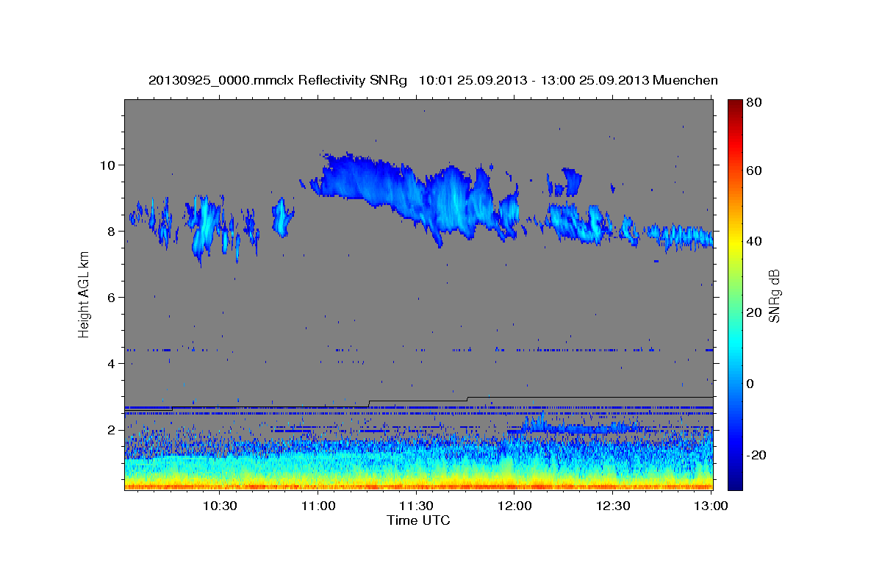
Task: Click the thin cloud layer near 2 km after 12:00
Action: [581, 426]
